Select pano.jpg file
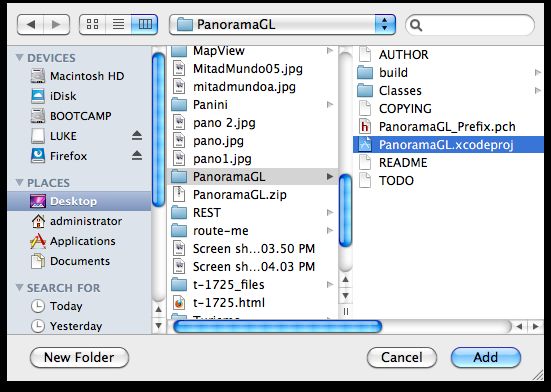551x392 pixels. pos(253,141)
